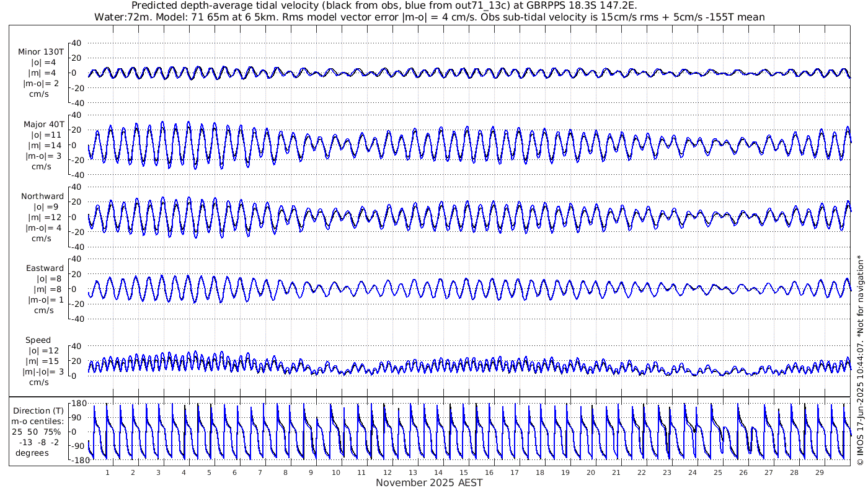Click '|m| =15' in the Speed panel

click(43, 361)
